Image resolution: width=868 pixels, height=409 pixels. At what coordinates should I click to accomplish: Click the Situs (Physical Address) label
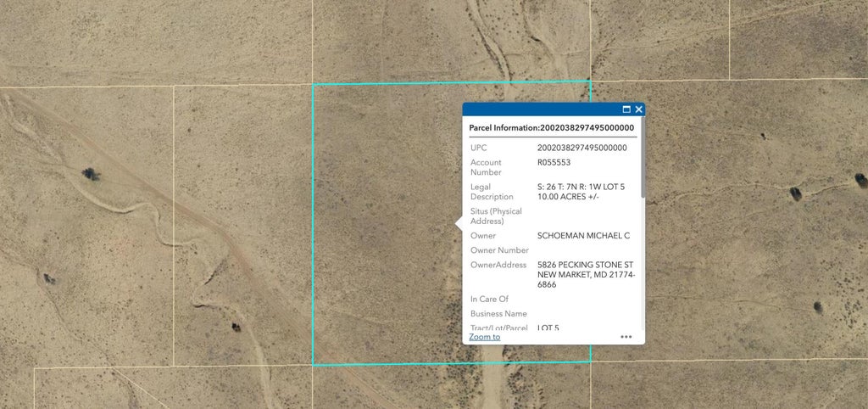[496, 216]
